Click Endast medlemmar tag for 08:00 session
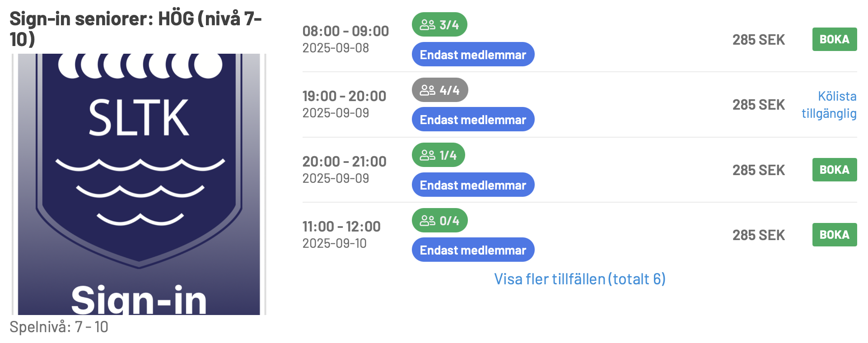Viewport: 868px width, 343px height. point(473,54)
